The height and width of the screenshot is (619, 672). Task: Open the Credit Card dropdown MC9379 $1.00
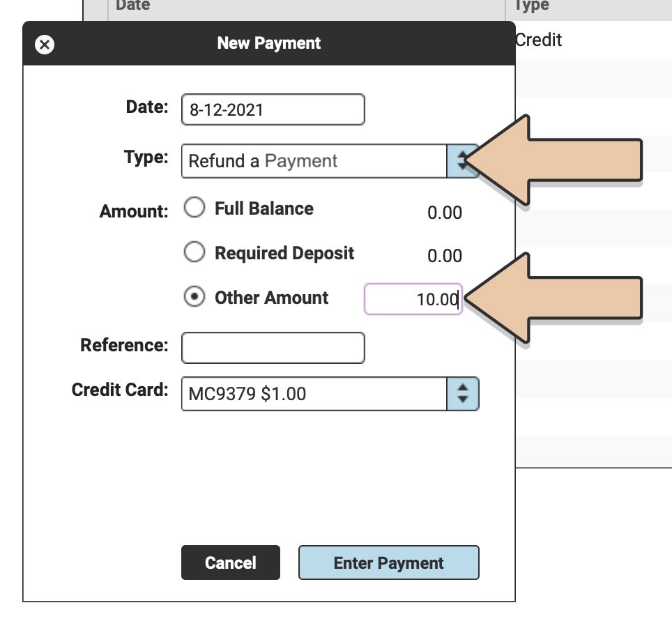314,394
